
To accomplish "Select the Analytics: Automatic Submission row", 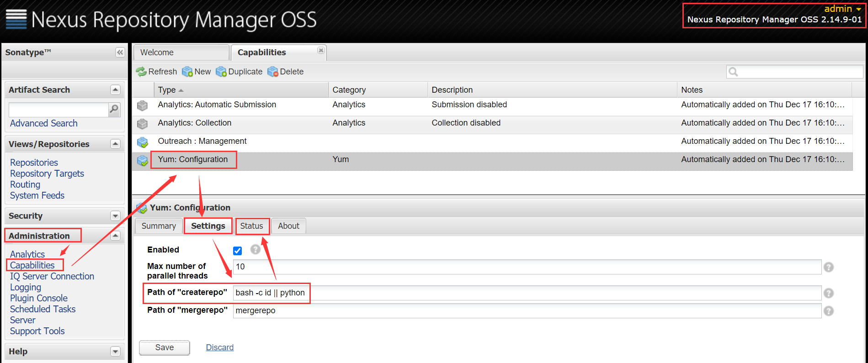I will coord(492,106).
